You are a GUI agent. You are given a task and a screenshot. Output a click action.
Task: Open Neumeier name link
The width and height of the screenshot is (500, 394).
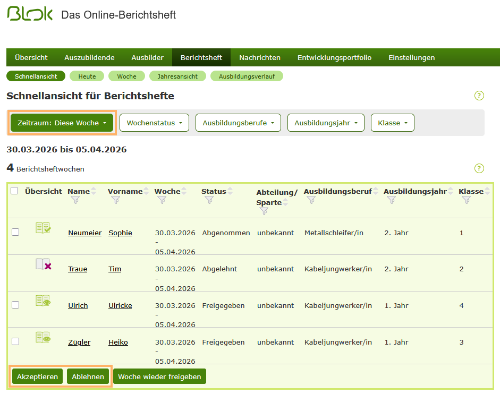(85, 233)
